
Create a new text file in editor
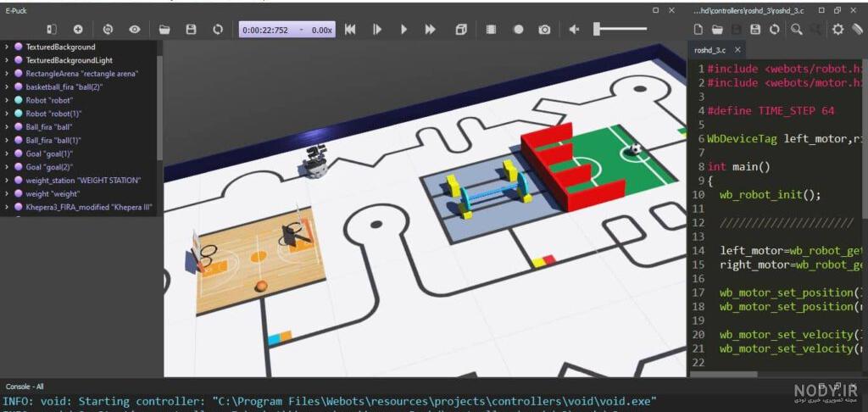(x=698, y=30)
